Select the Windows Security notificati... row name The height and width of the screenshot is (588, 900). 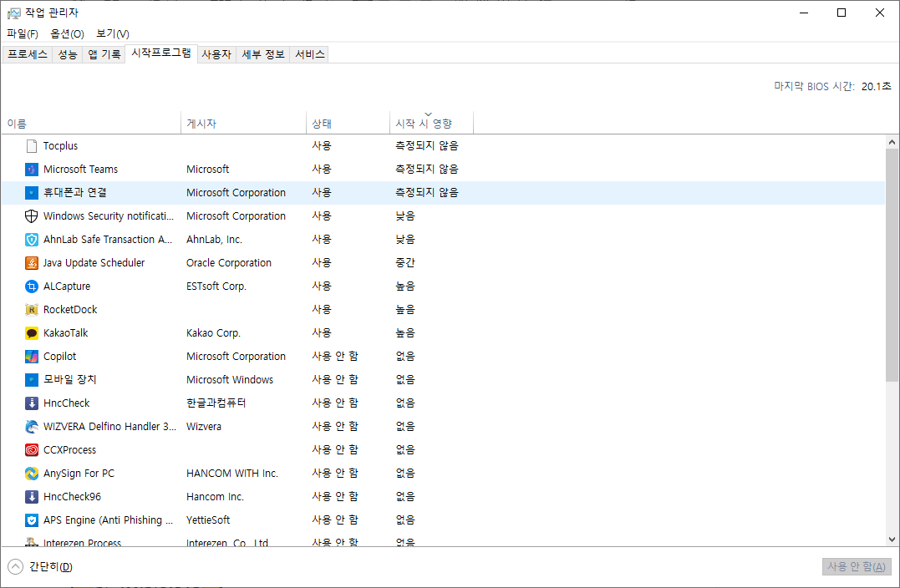[x=109, y=216]
